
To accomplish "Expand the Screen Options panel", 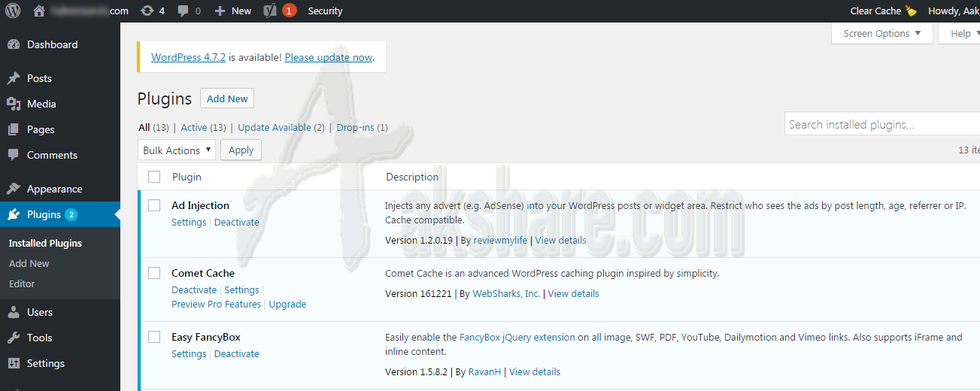I will pyautogui.click(x=882, y=33).
